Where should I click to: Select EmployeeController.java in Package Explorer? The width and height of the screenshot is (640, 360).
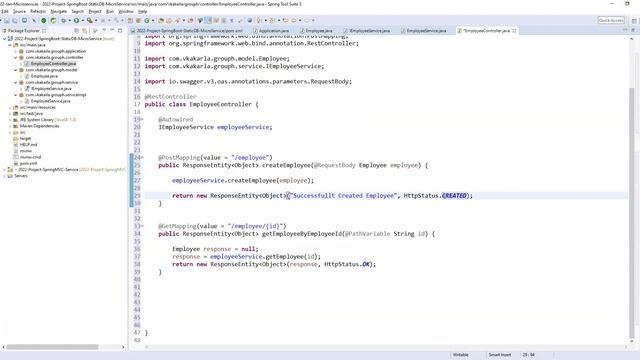click(x=53, y=64)
